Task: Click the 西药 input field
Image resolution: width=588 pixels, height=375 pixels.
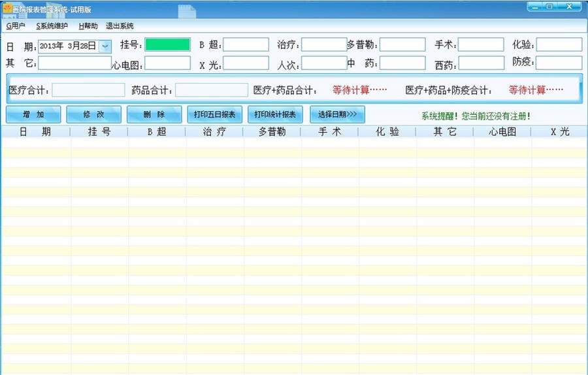Action: (481, 63)
